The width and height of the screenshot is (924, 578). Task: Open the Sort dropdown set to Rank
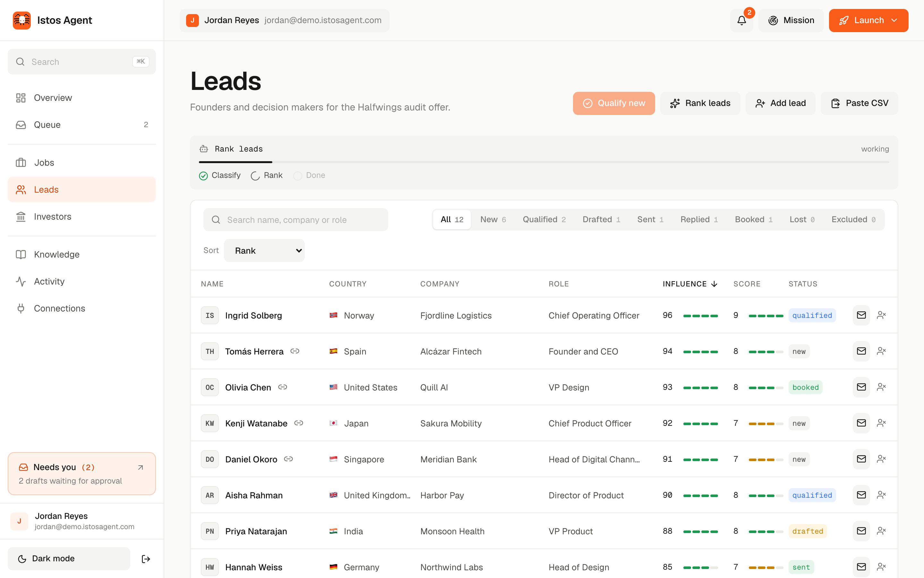click(264, 250)
